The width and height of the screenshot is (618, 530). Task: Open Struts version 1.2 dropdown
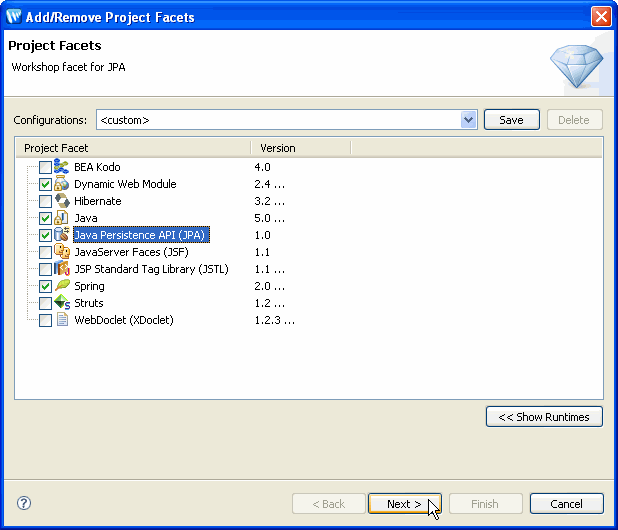click(279, 303)
